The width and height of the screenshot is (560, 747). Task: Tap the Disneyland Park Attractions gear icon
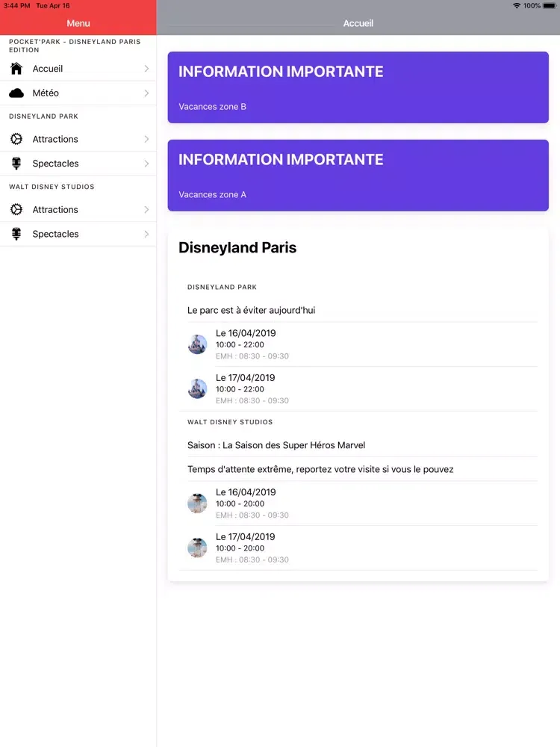[x=16, y=139]
